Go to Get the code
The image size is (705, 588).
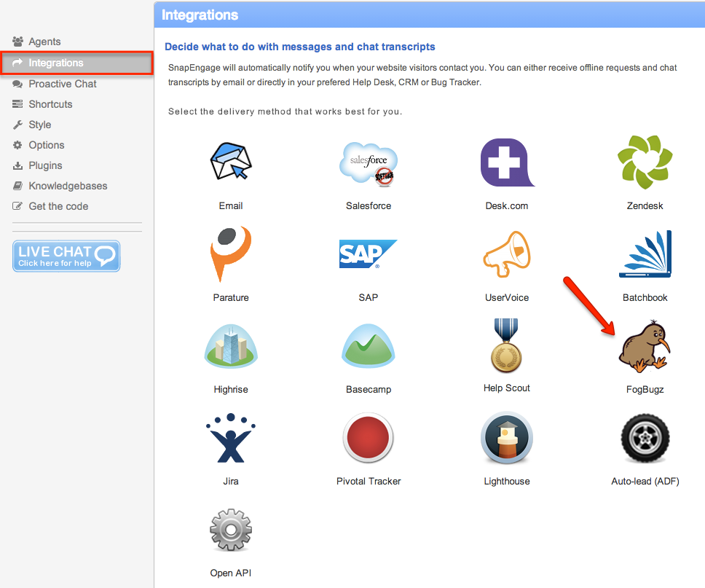(50, 206)
